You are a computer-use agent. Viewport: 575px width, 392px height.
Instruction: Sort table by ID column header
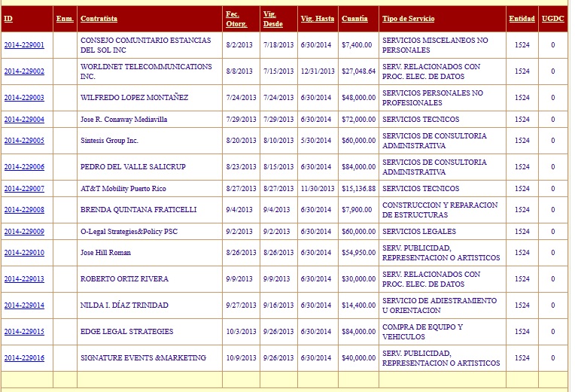[8, 18]
